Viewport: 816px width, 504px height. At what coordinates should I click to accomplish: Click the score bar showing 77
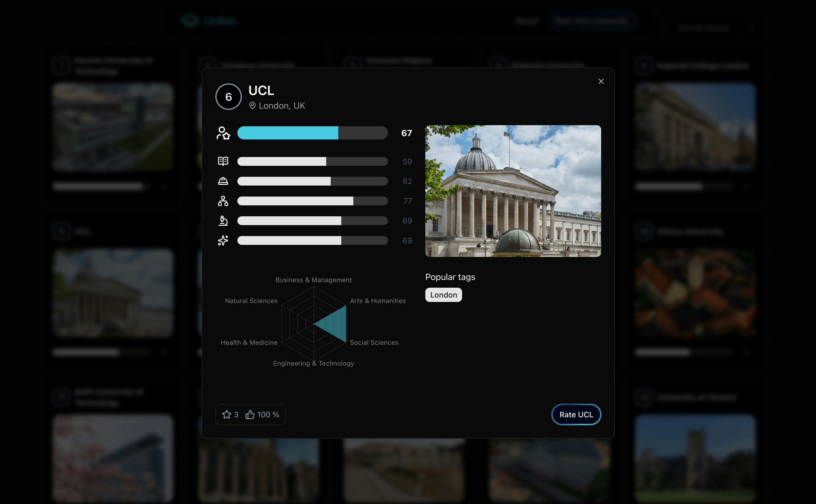pos(313,201)
